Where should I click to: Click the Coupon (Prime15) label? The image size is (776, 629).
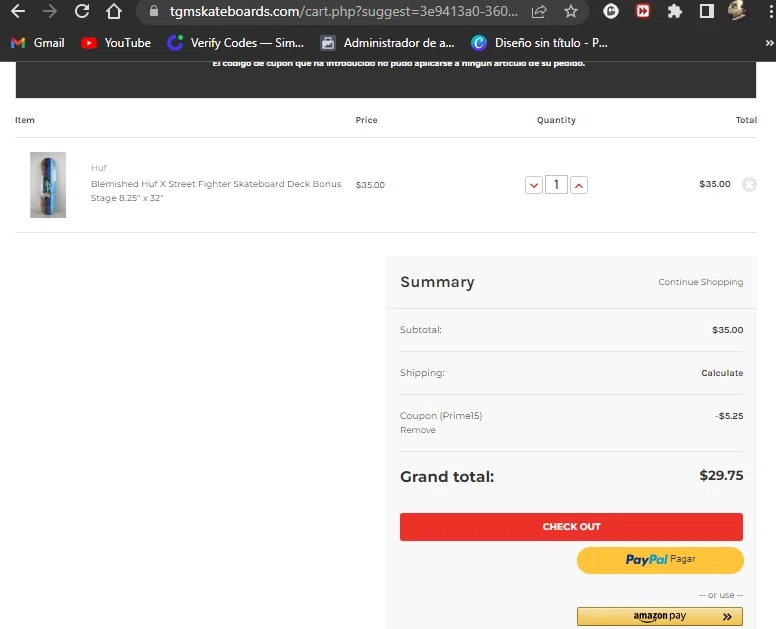(441, 416)
